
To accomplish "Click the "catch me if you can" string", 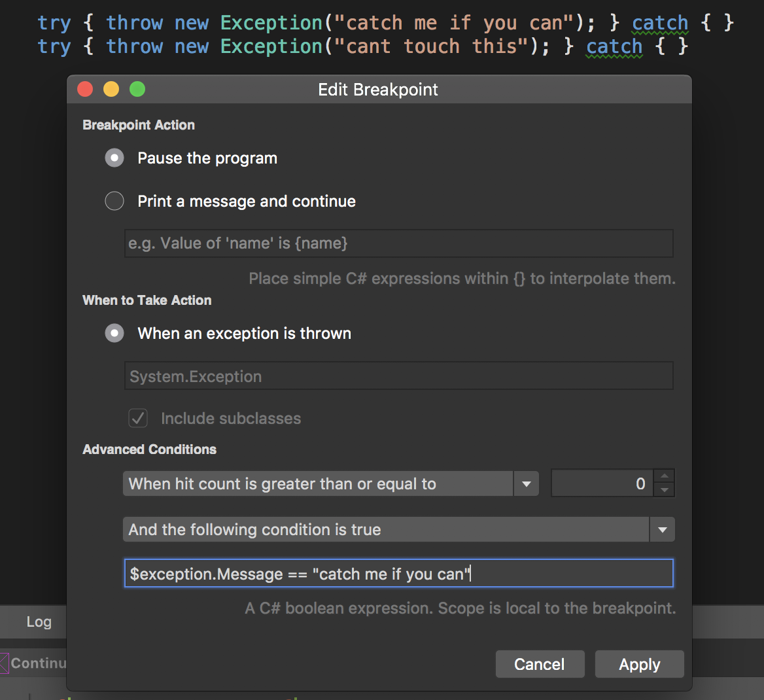I will tap(455, 23).
